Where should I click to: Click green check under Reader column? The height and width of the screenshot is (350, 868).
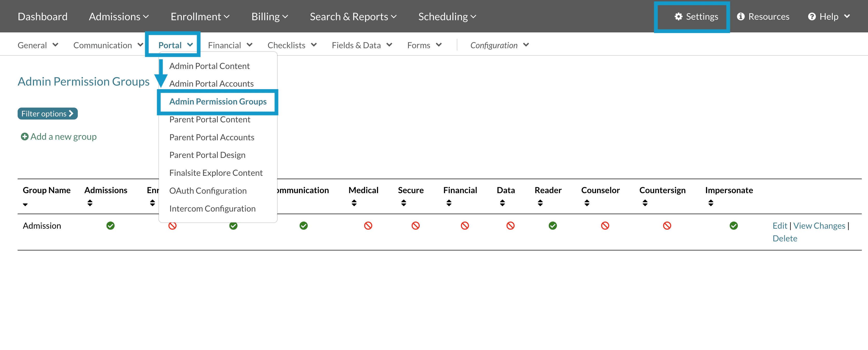[x=552, y=226]
